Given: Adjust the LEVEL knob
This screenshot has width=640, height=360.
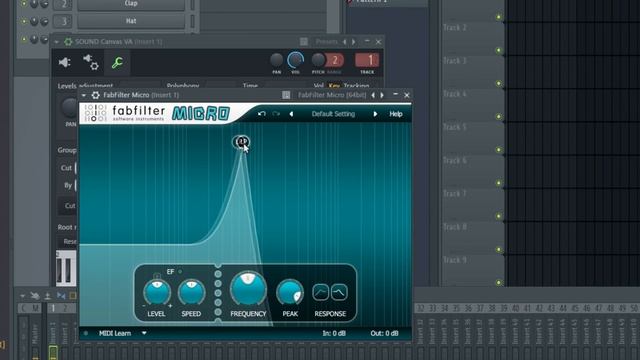Looking at the screenshot, I should [x=157, y=291].
